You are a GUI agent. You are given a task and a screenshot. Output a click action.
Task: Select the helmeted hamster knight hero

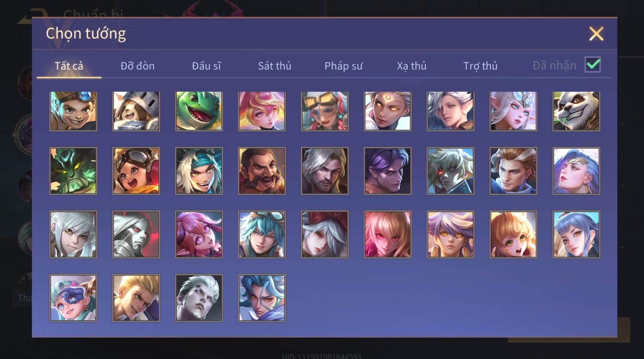pos(136,111)
